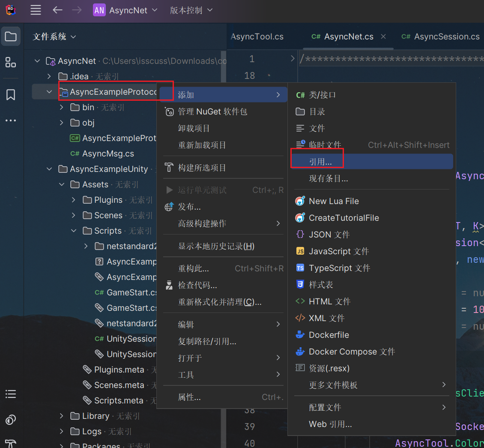The image size is (484, 448).
Task: Select 现有条目... in the submenu
Action: (371, 178)
